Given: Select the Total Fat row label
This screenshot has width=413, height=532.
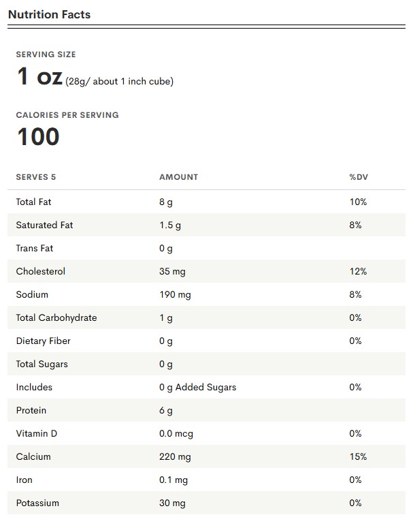Looking at the screenshot, I should (33, 202).
